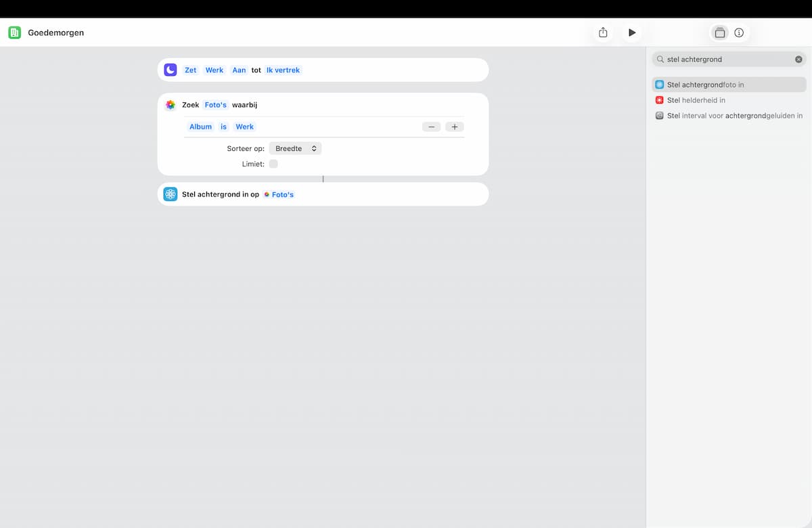Enable the Limiet checkbox

tap(273, 164)
